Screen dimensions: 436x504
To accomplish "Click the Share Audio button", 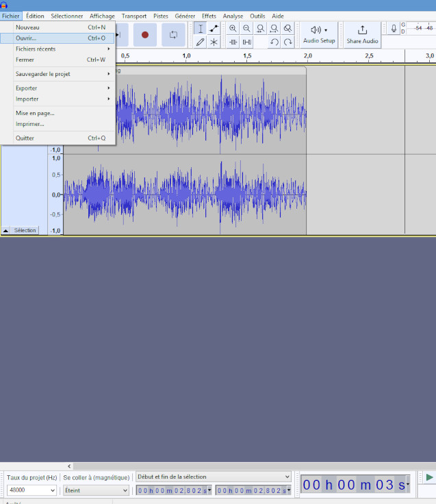I will click(x=362, y=34).
